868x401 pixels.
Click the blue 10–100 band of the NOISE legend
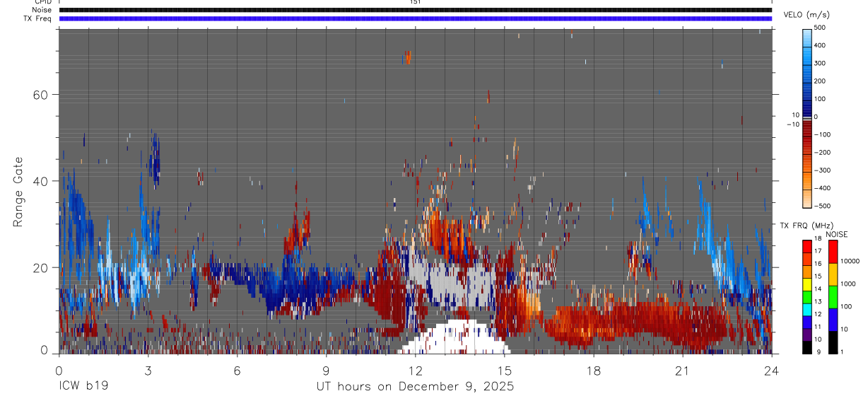pyautogui.click(x=833, y=319)
